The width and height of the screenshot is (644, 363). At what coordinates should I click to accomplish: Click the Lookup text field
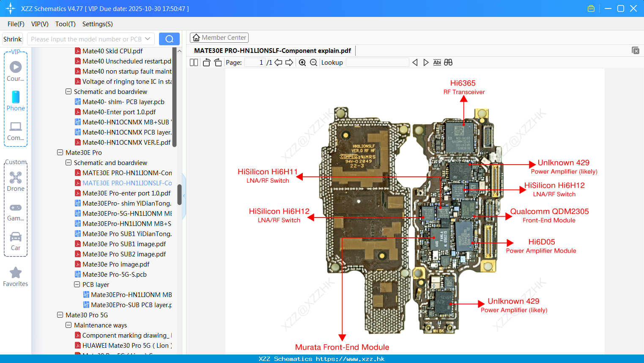(x=377, y=62)
